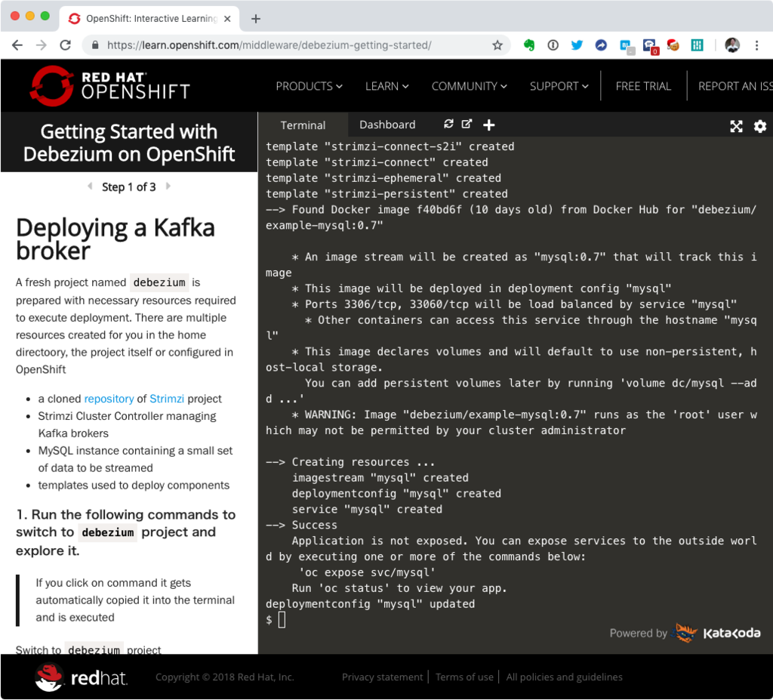
Task: Add a new terminal with plus icon
Action: [x=488, y=125]
